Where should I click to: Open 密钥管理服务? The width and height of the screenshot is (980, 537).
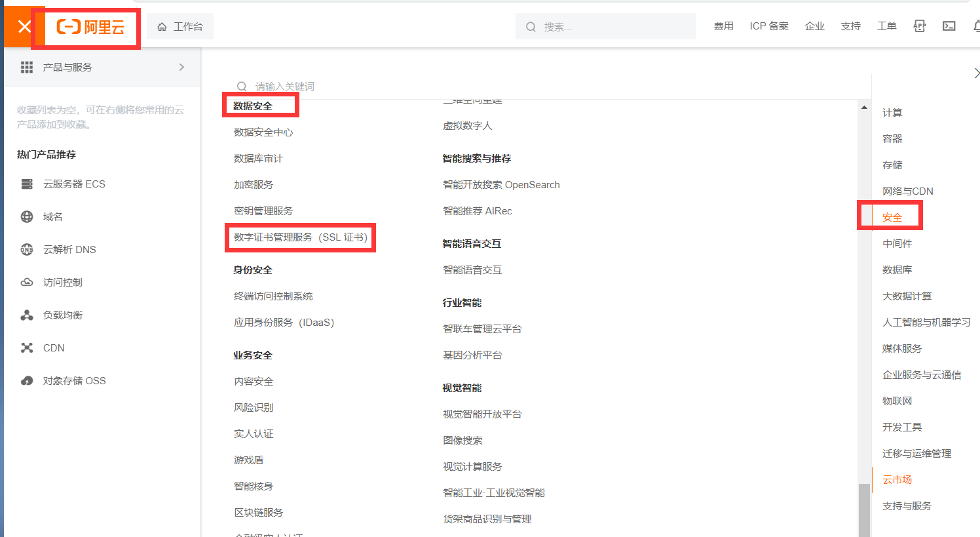263,211
